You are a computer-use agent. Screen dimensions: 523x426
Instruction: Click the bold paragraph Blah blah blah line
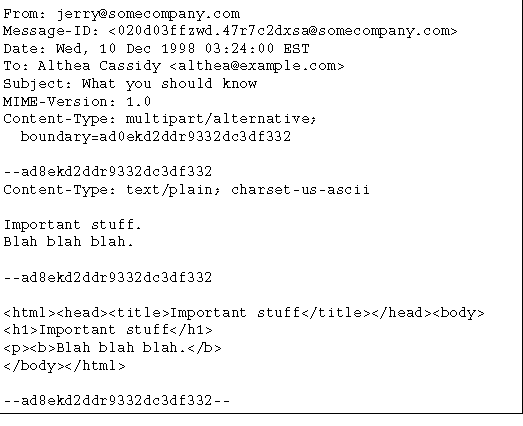tap(112, 348)
